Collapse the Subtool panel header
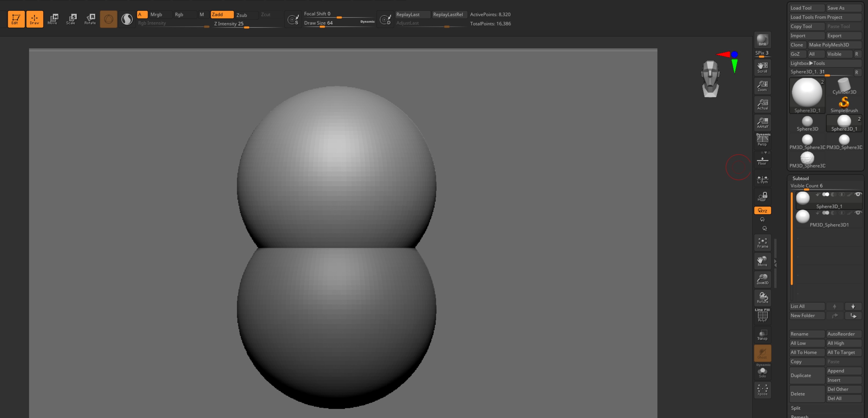 click(x=800, y=178)
